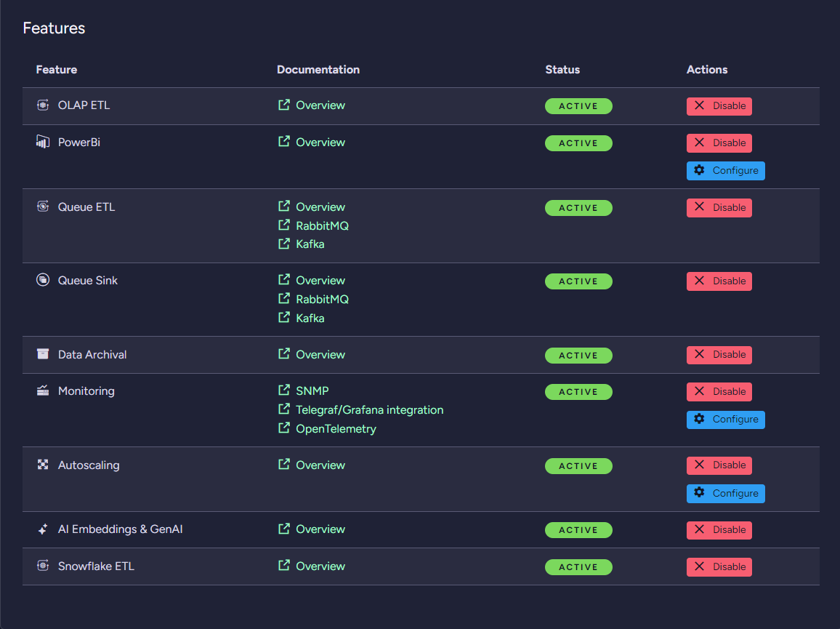This screenshot has width=840, height=629.
Task: Click the Autoscaling feature icon
Action: click(43, 465)
